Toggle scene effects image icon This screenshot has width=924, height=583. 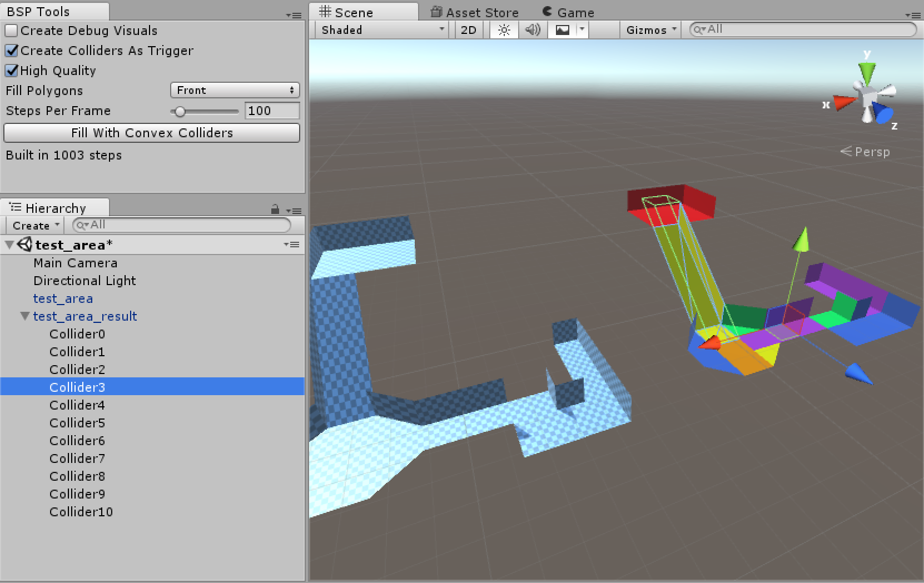(x=562, y=30)
